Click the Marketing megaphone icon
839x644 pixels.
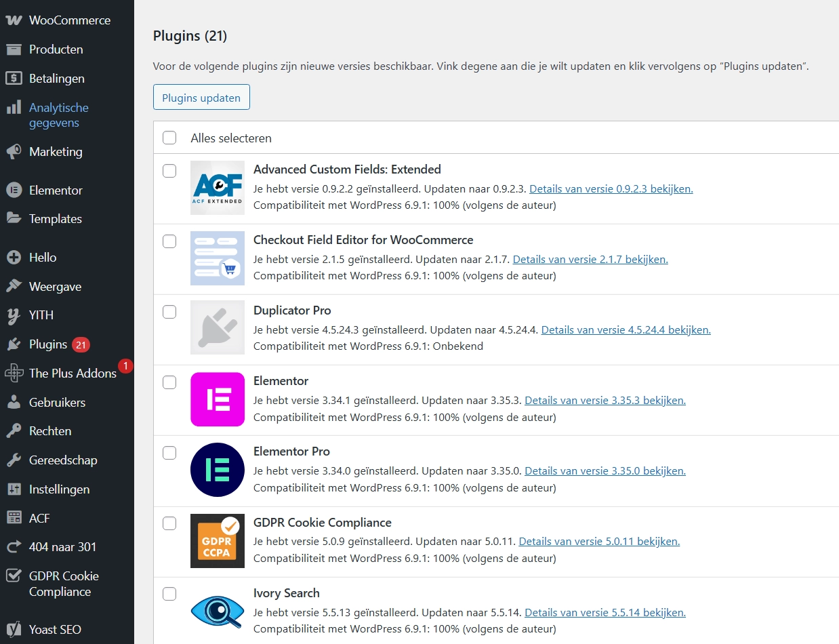coord(14,152)
